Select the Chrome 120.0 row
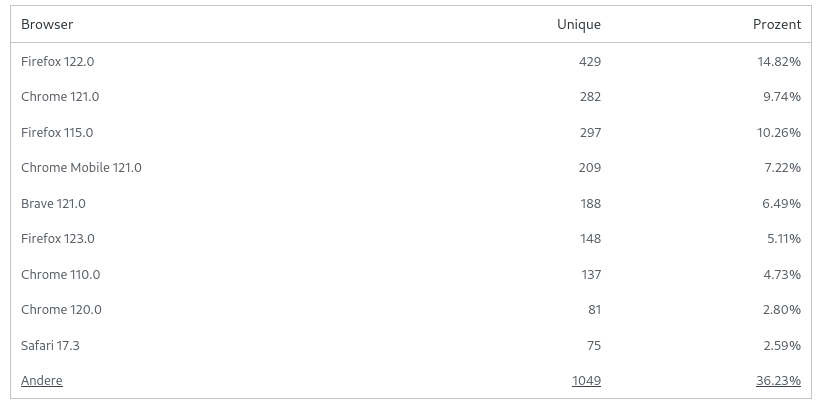 point(411,310)
